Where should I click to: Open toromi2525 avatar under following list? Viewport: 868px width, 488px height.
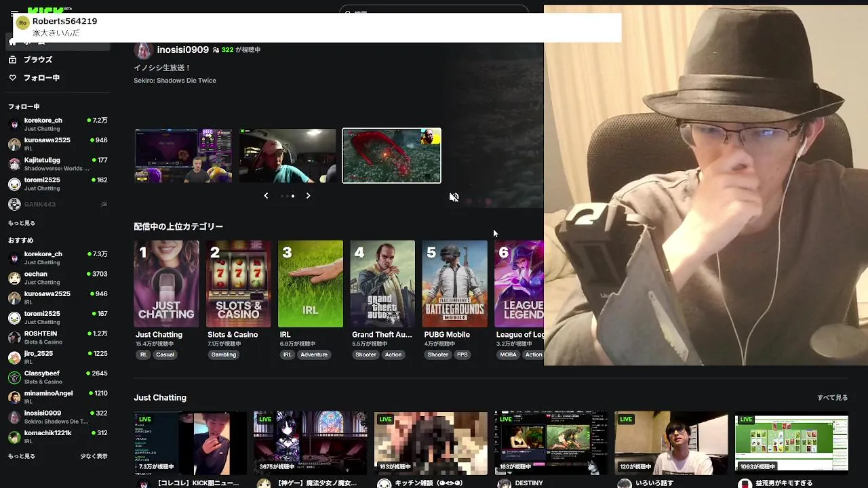click(x=14, y=184)
